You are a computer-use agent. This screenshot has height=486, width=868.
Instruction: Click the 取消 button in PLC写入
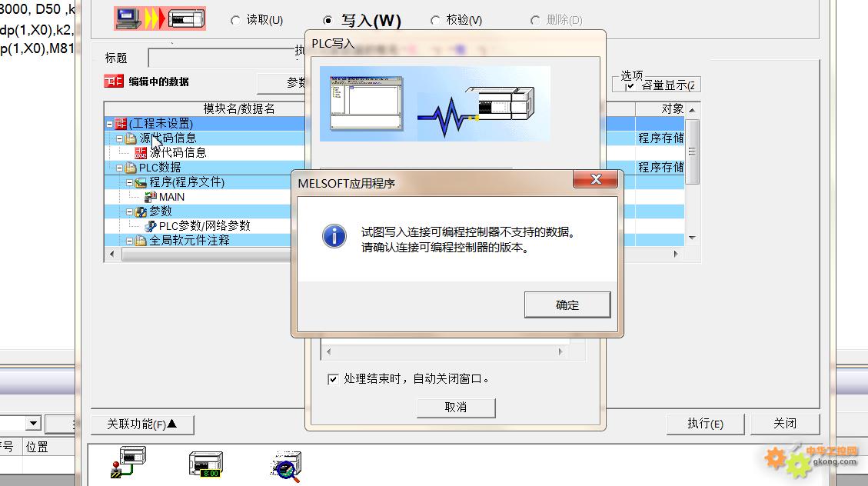tap(456, 408)
